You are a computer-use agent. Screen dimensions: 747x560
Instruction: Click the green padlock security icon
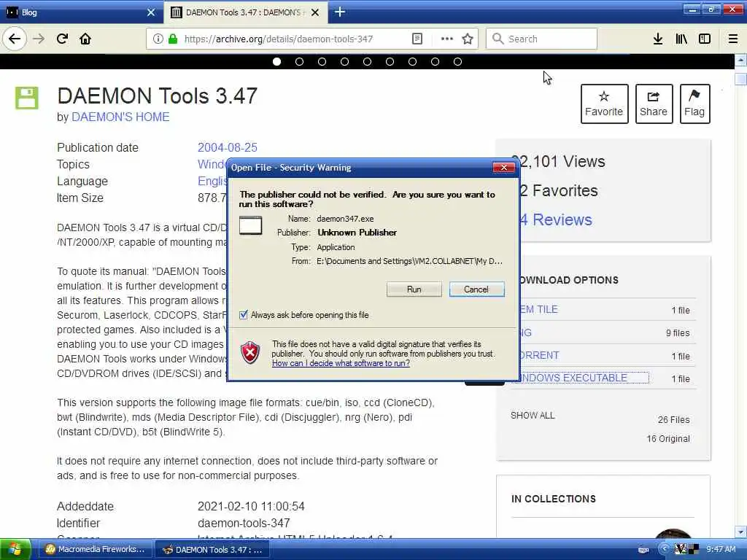tap(173, 39)
